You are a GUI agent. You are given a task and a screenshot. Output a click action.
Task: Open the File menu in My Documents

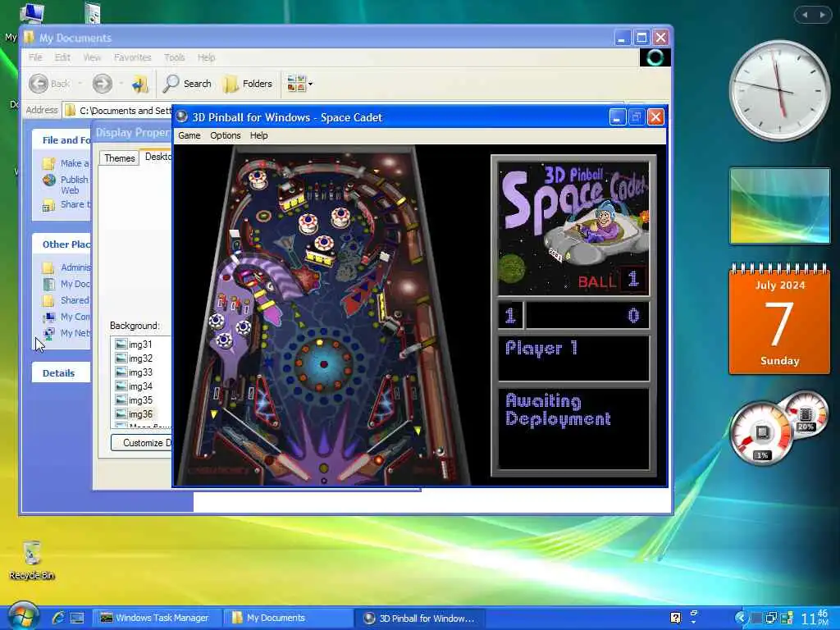(35, 57)
